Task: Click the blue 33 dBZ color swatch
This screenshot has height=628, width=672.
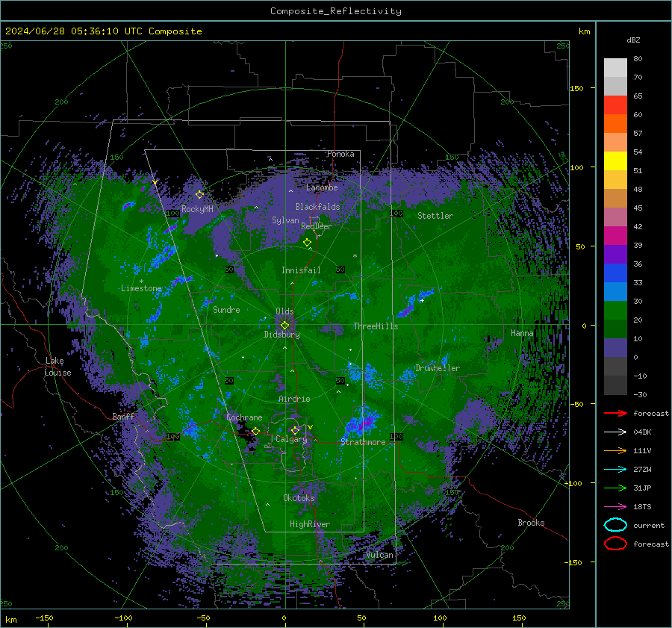Action: point(615,273)
